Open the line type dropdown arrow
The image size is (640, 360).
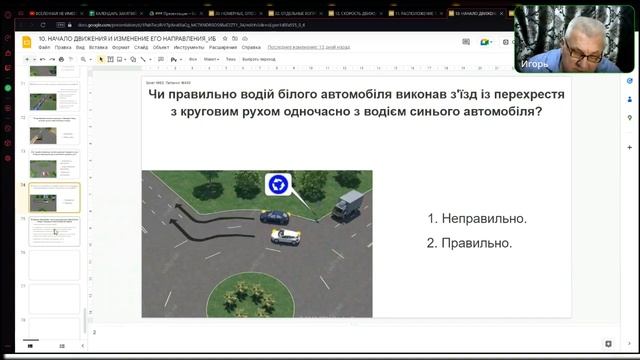[150, 60]
